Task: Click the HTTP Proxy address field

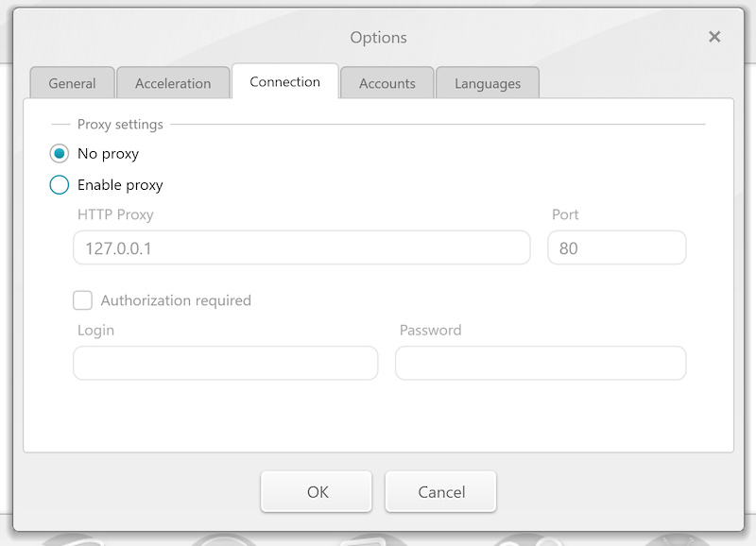Action: (301, 248)
